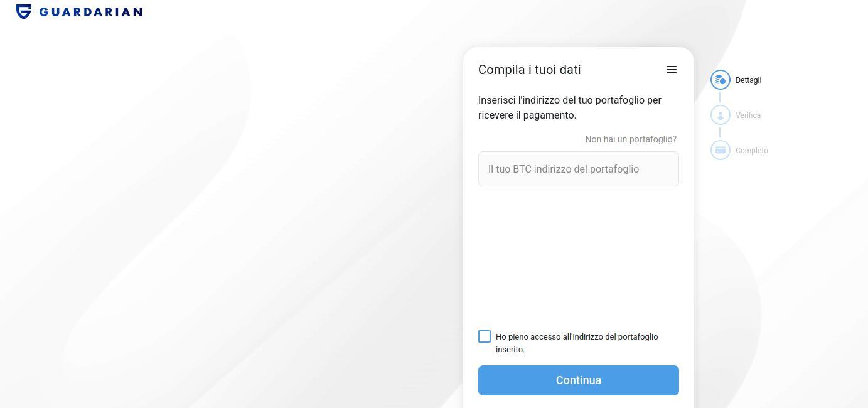868x408 pixels.
Task: Click the 'Ho pieno accesso all'indirizzo' checkbox label
Action: pyautogui.click(x=577, y=343)
